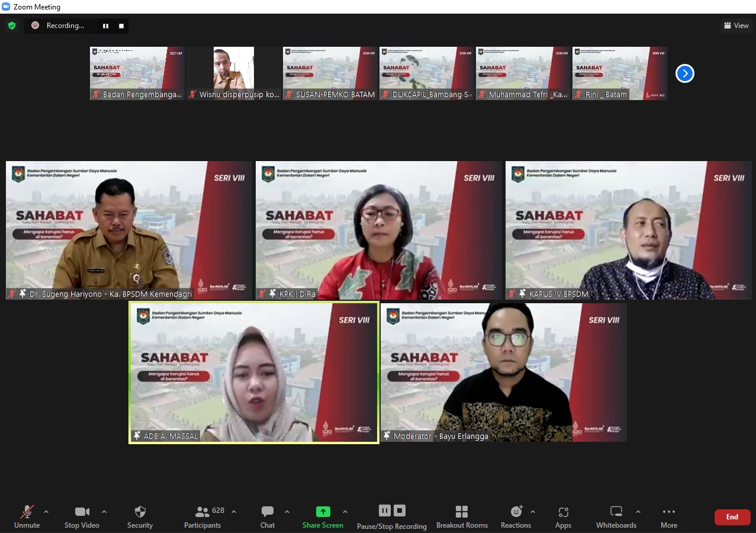Open Participants panel showing 628
Viewport: 756px width, 533px height.
click(203, 516)
